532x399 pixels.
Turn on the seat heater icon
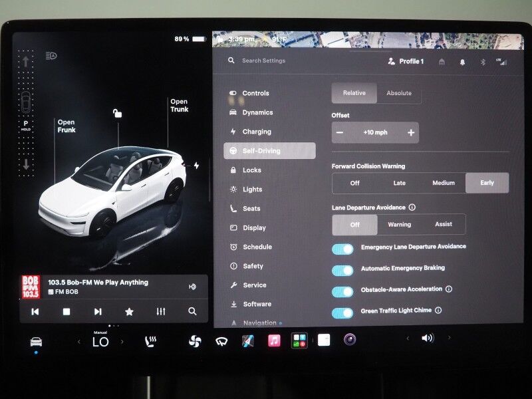click(x=150, y=342)
